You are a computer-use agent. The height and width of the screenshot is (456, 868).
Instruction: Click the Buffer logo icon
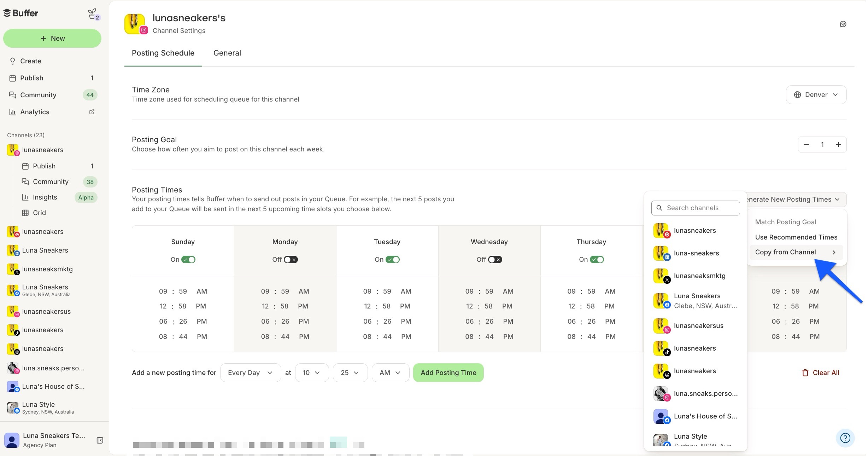point(6,13)
